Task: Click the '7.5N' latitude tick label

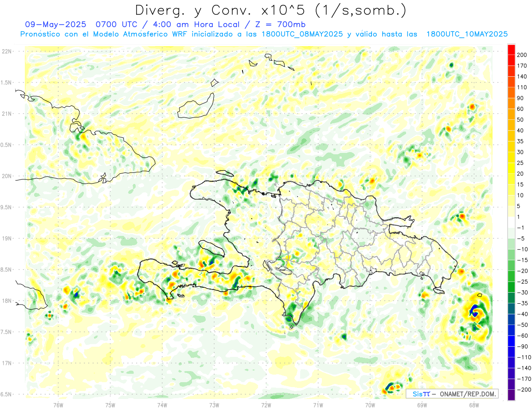Action: pyautogui.click(x=7, y=332)
